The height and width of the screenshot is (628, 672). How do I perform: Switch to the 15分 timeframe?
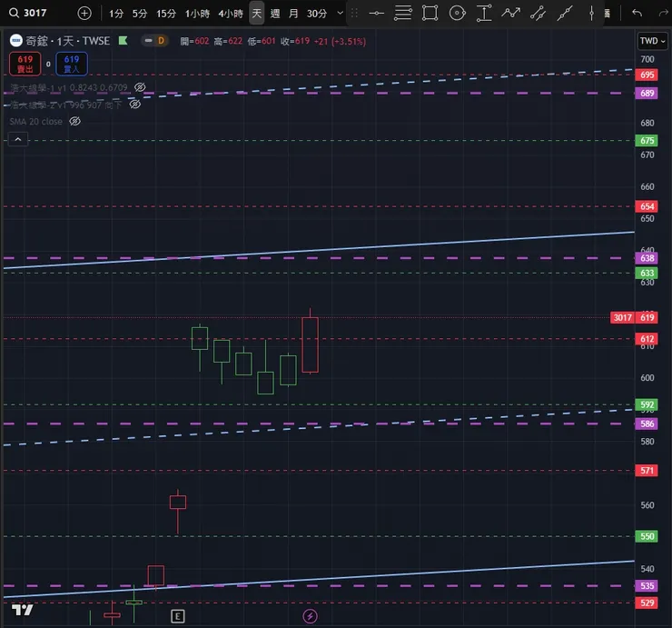tap(166, 14)
